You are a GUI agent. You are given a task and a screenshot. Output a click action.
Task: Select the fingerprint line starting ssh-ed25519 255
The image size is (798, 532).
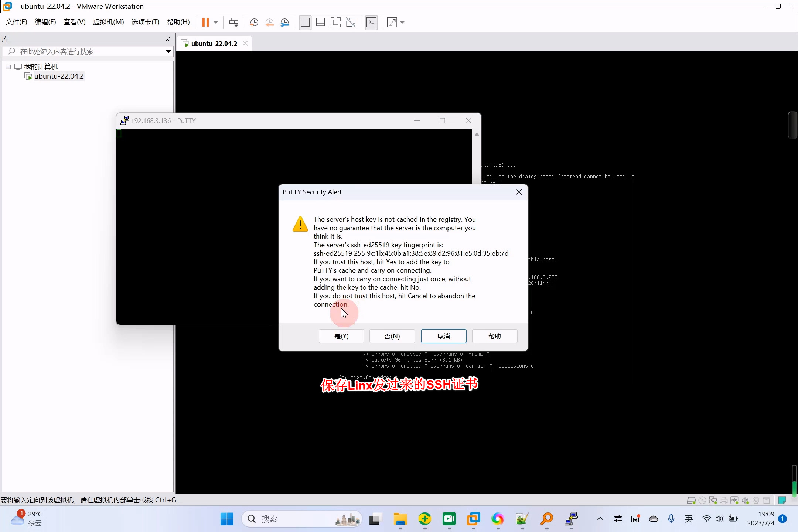411,253
